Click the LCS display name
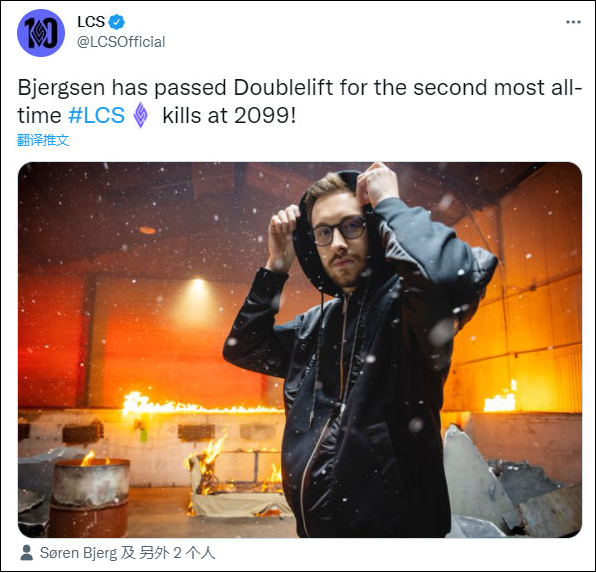Screen dimensions: 596x573 coord(91,22)
